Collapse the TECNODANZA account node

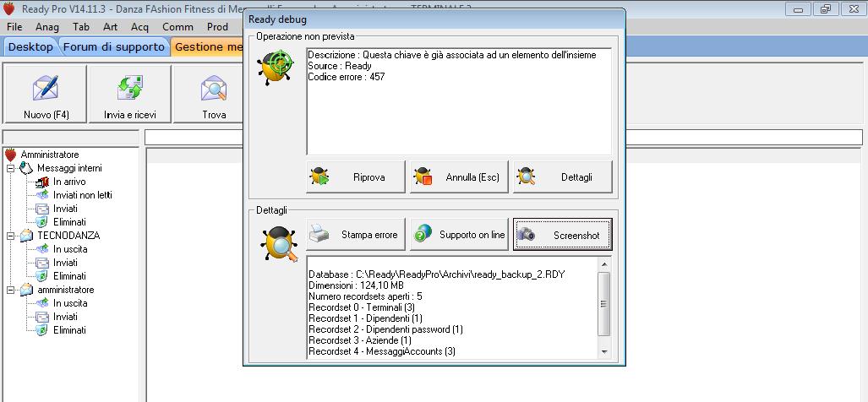(10, 236)
